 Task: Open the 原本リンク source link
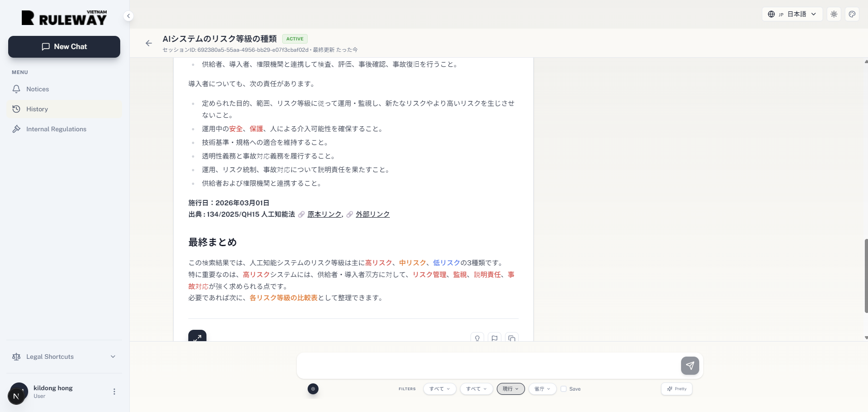[324, 214]
